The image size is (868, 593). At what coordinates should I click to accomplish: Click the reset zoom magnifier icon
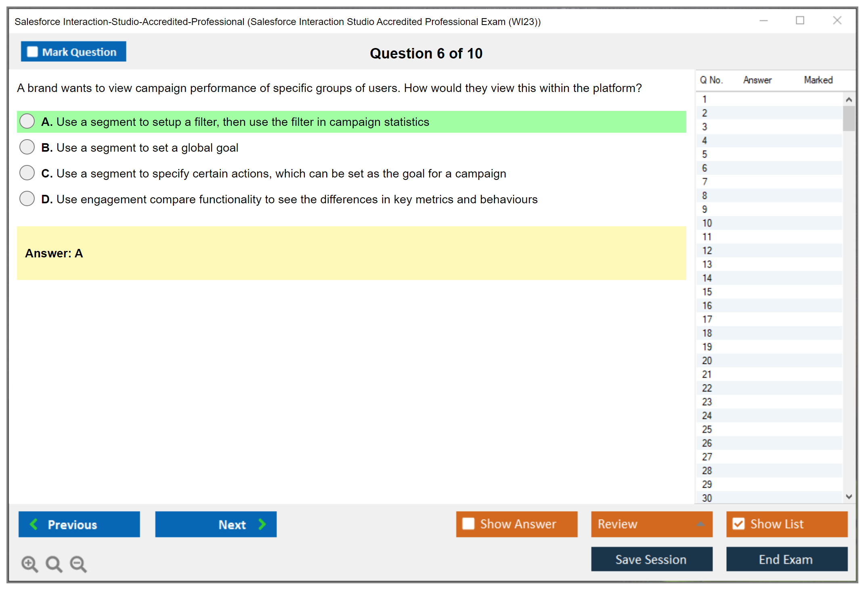pyautogui.click(x=54, y=564)
